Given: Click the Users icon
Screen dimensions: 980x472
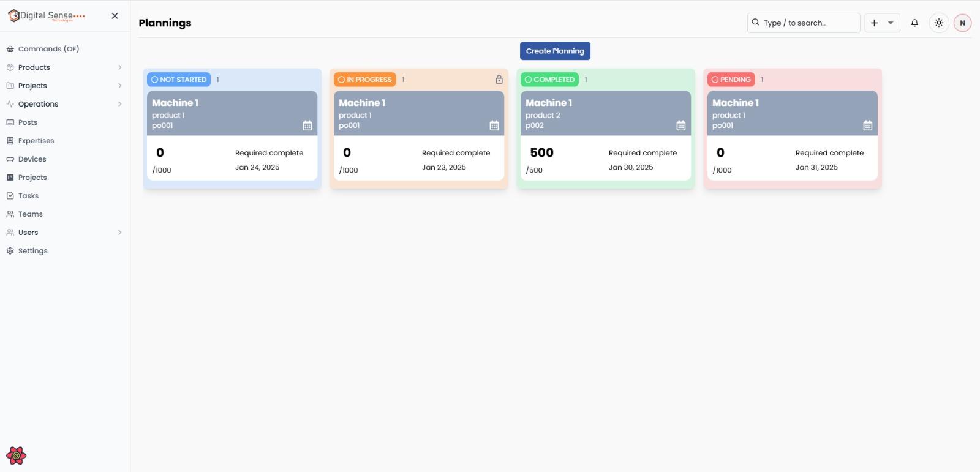Looking at the screenshot, I should click(x=10, y=233).
